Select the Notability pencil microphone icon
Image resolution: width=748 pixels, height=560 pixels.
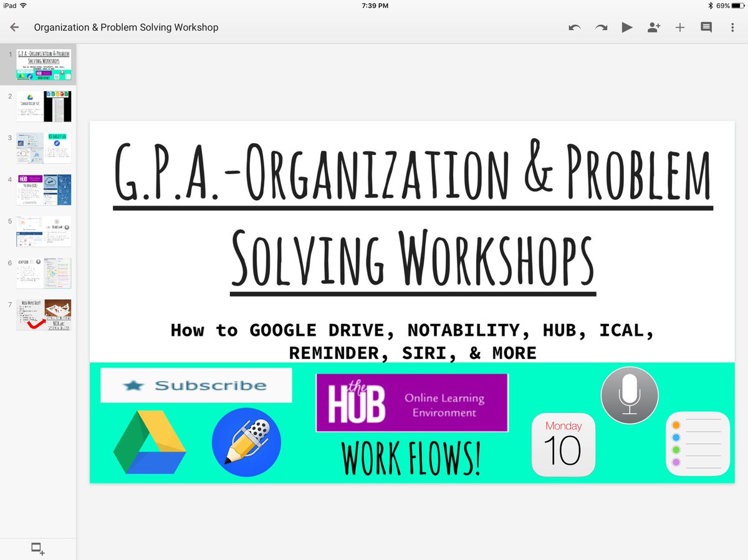246,442
